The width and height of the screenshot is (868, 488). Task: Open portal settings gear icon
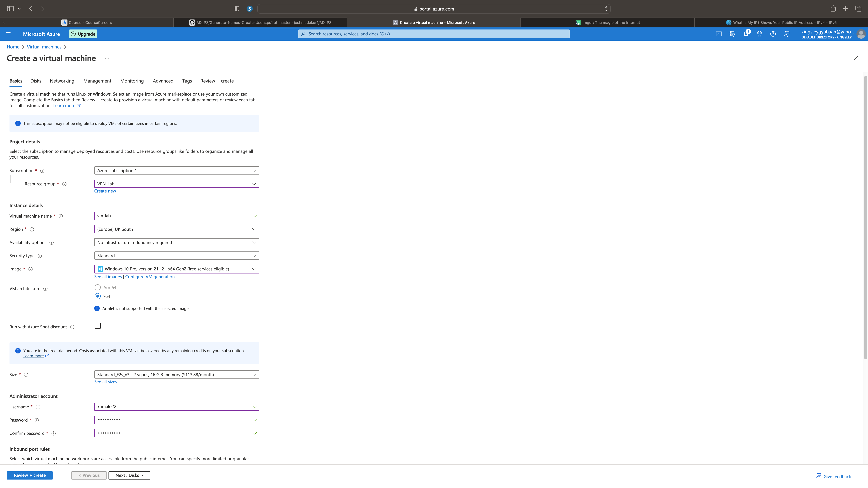[x=759, y=34]
